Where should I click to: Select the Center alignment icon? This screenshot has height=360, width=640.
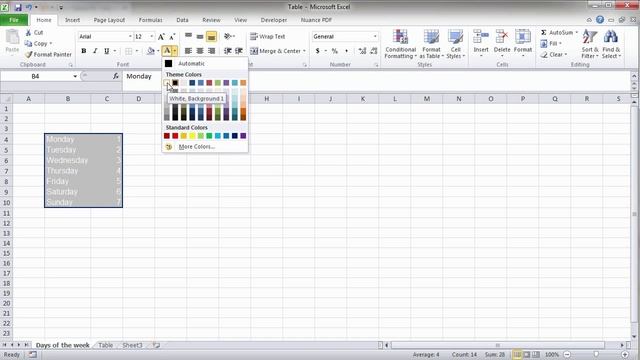[200, 51]
